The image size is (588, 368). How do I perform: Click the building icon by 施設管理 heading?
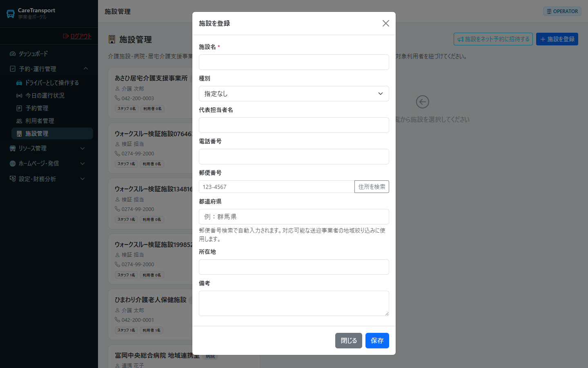pos(112,39)
